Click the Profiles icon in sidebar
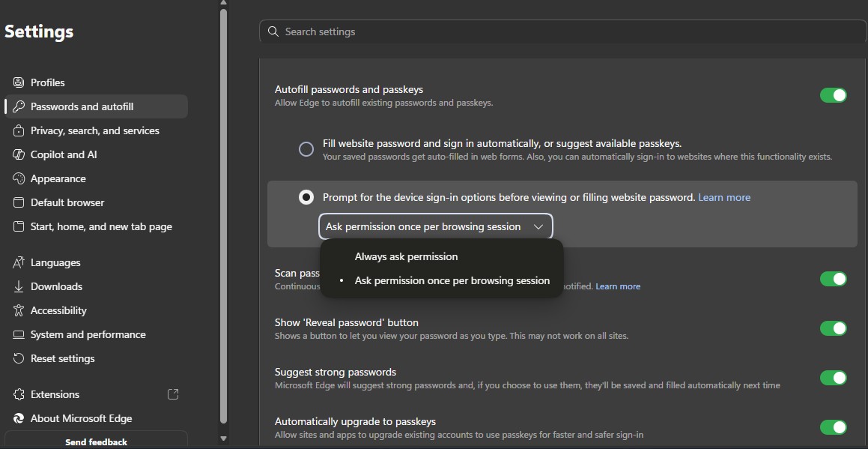 click(19, 82)
